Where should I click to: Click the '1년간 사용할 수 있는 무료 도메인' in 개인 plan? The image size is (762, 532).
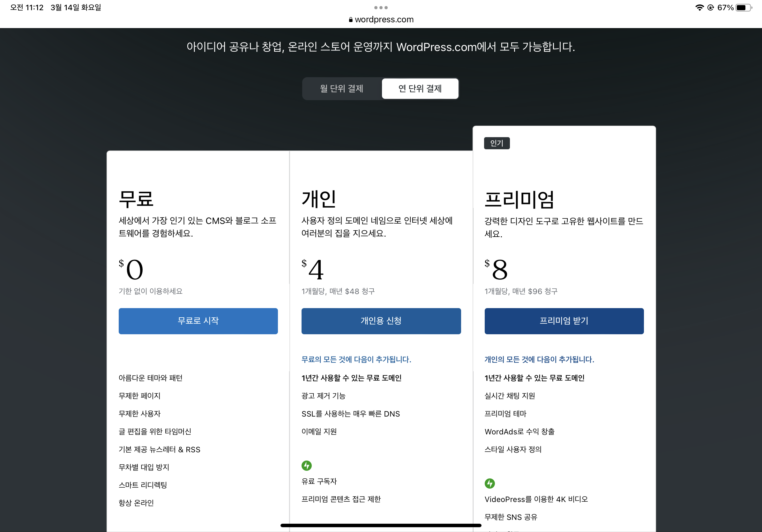351,378
